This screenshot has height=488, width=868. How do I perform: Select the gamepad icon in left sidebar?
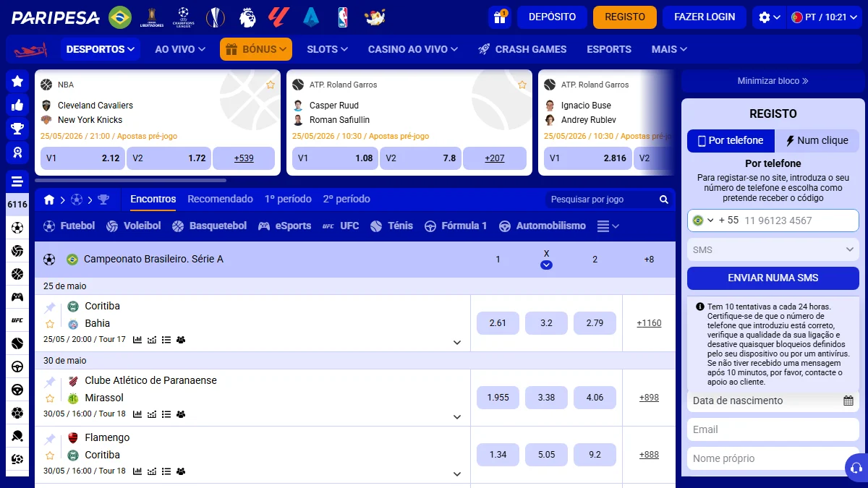(17, 296)
